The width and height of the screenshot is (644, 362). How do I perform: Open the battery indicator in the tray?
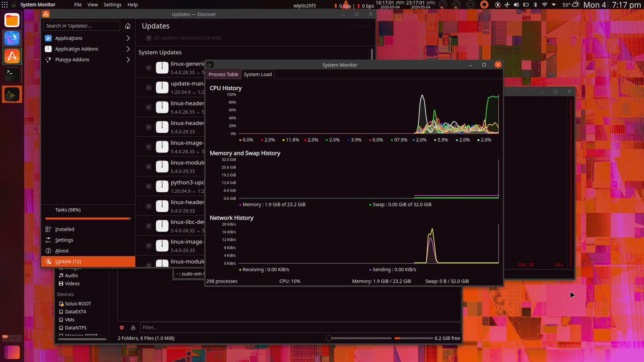526,5
